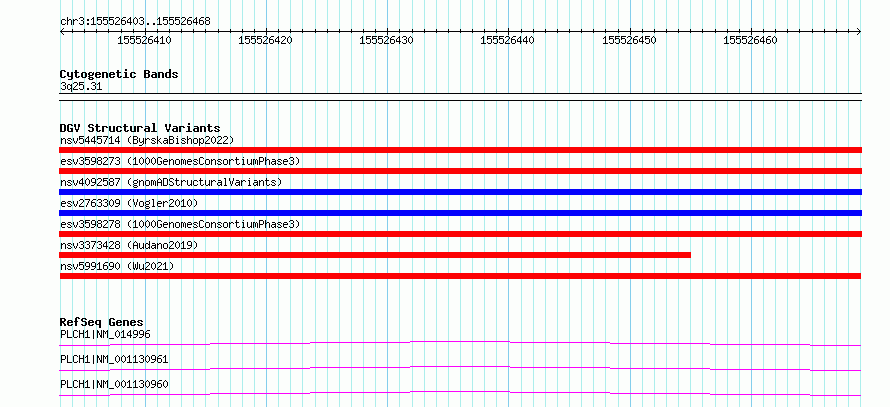Click the RefSeq Genes track heading
This screenshot has height=407, width=890.
(102, 322)
